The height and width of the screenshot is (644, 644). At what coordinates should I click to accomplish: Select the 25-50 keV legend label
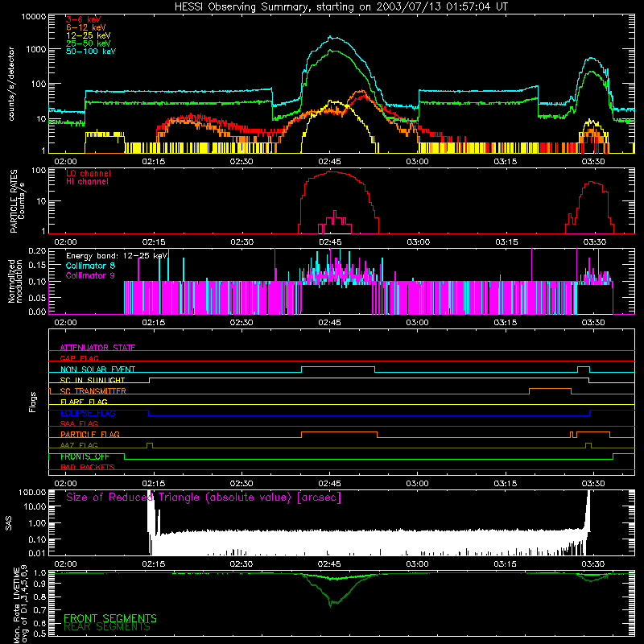click(x=89, y=43)
